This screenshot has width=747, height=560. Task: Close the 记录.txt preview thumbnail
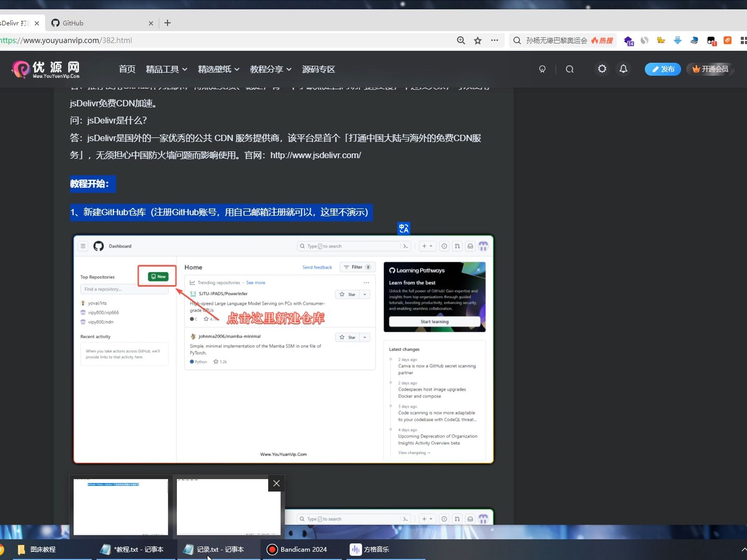(x=276, y=483)
